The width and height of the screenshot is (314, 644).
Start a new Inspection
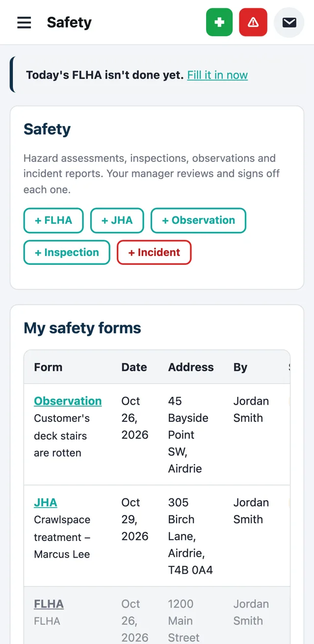67,253
